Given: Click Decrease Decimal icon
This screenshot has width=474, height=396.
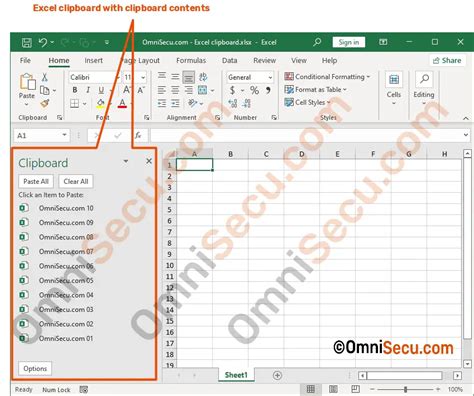Looking at the screenshot, I should (246, 104).
